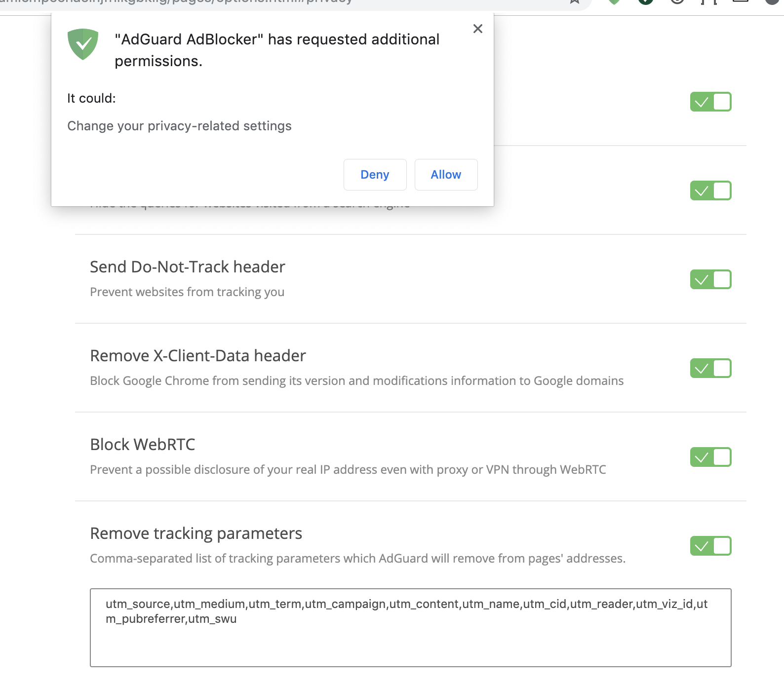The height and width of the screenshot is (683, 784).
Task: Click the Deny button
Action: [375, 175]
